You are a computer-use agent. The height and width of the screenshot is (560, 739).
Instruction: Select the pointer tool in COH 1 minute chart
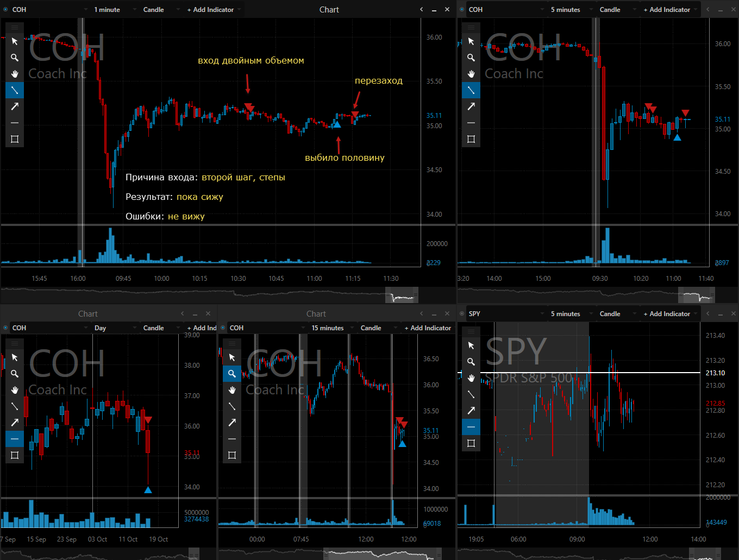pos(15,41)
